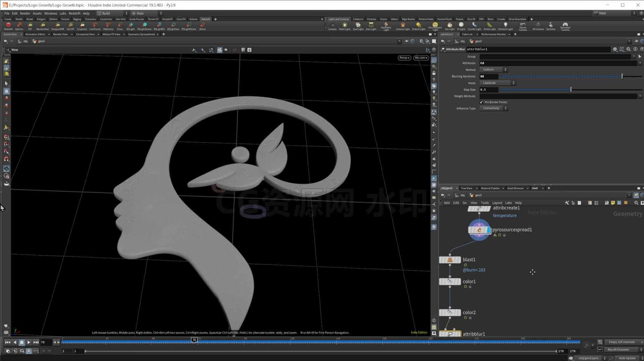Select the Spot Light shelf icon
The image size is (644, 361).
[358, 26]
